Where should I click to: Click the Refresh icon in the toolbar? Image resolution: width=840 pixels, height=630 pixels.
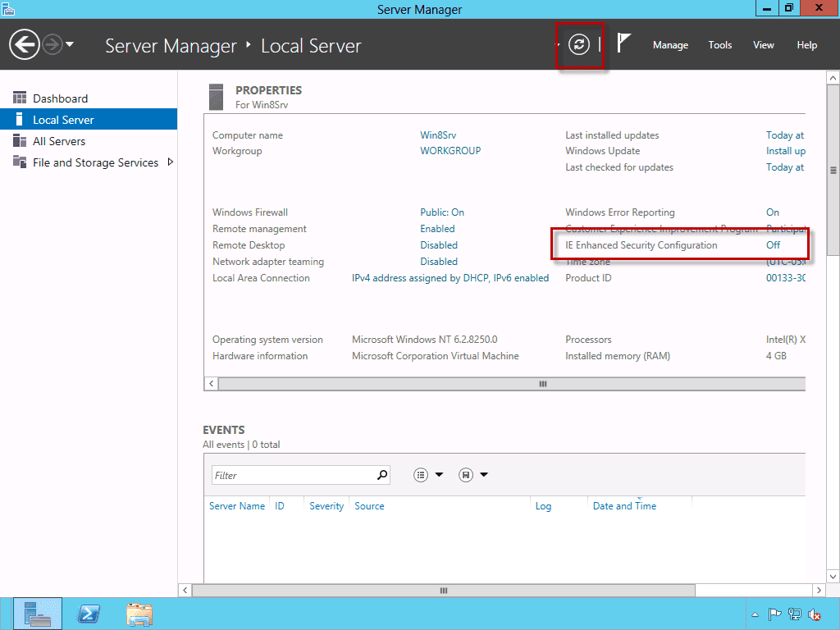[x=579, y=45]
